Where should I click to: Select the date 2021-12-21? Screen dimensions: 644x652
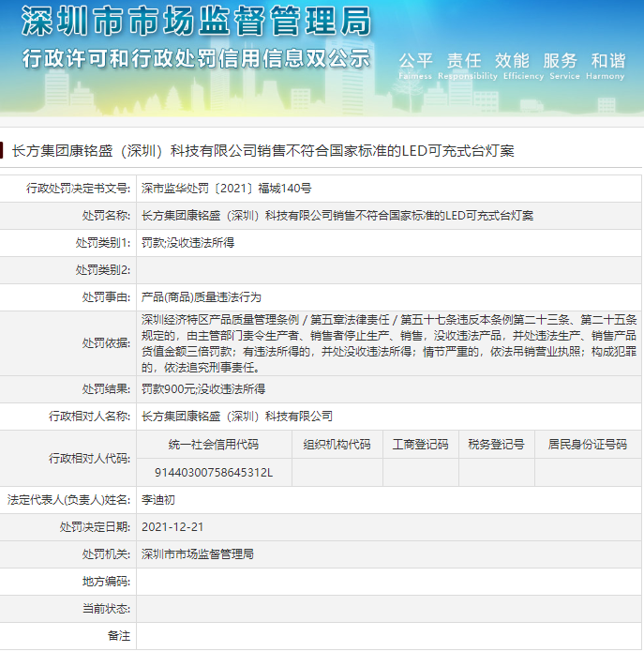(172, 527)
